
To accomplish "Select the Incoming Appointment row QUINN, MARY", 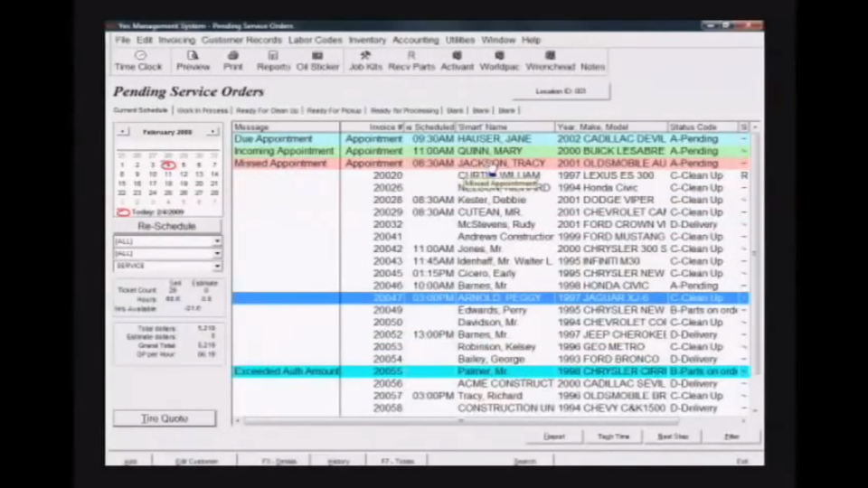I will coord(490,151).
